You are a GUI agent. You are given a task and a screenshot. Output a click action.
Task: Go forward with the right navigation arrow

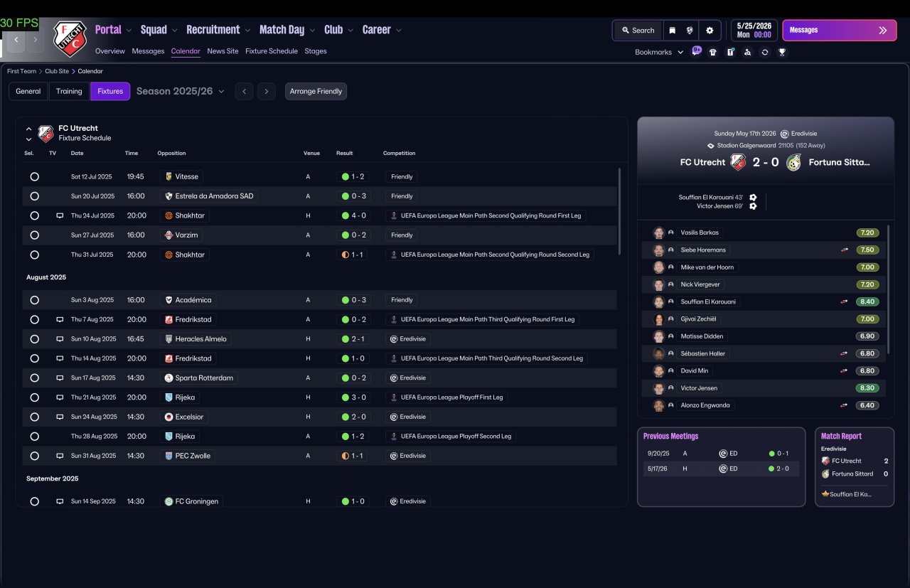click(x=35, y=40)
